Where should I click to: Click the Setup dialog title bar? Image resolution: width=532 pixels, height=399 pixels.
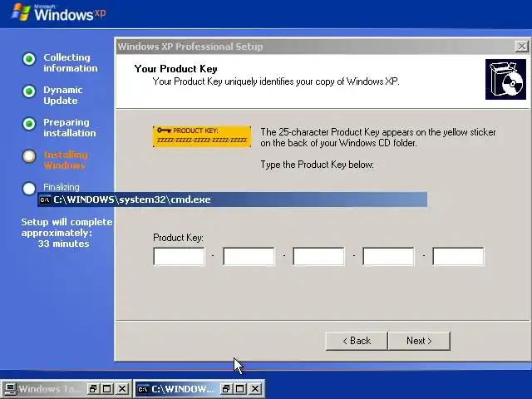(316, 47)
